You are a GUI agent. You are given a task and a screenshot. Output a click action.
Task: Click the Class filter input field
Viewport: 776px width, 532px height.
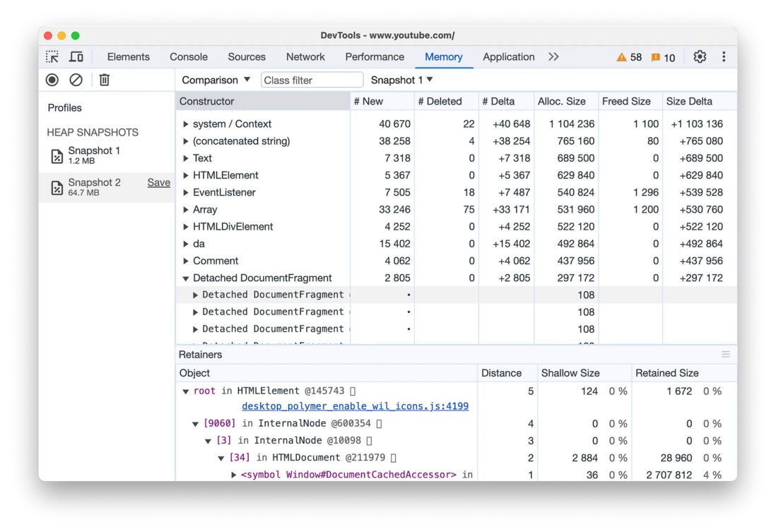(312, 80)
